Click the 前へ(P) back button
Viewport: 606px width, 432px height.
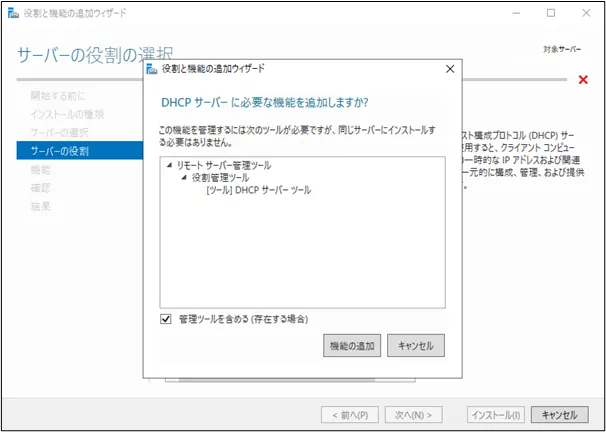click(350, 414)
